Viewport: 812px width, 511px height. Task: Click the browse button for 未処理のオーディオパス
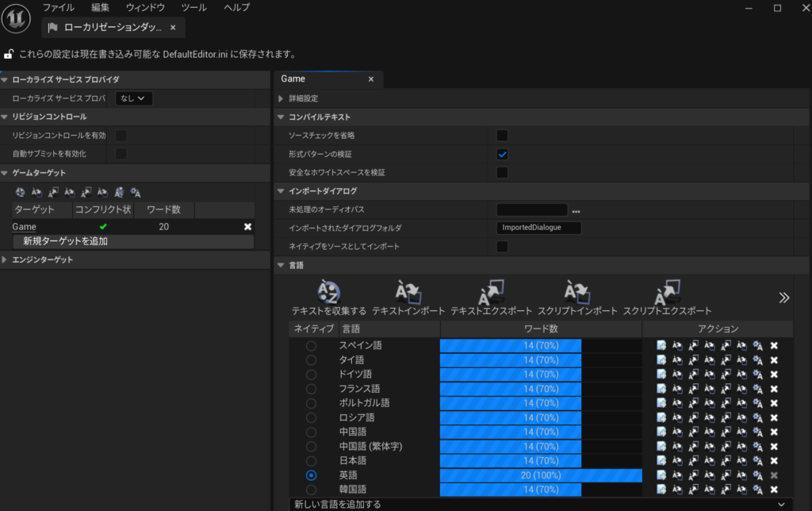coord(576,210)
